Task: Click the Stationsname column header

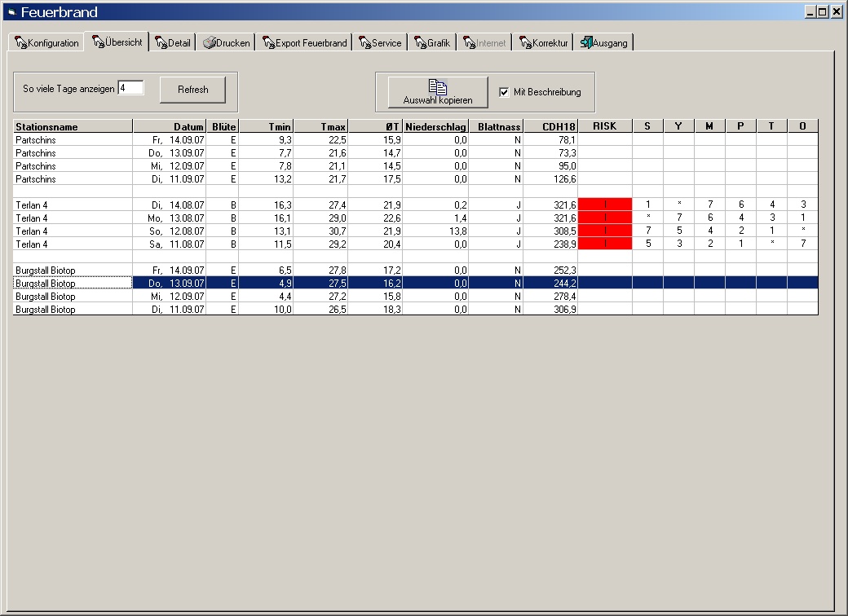Action: (73, 126)
